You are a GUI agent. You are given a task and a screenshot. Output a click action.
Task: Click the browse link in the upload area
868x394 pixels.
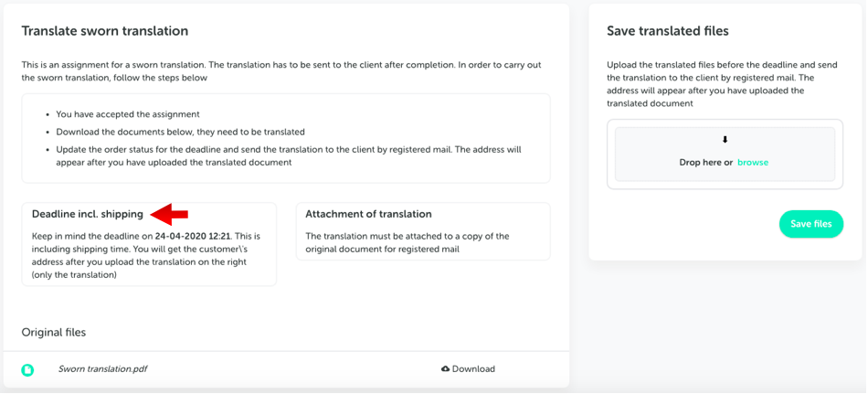pyautogui.click(x=753, y=163)
